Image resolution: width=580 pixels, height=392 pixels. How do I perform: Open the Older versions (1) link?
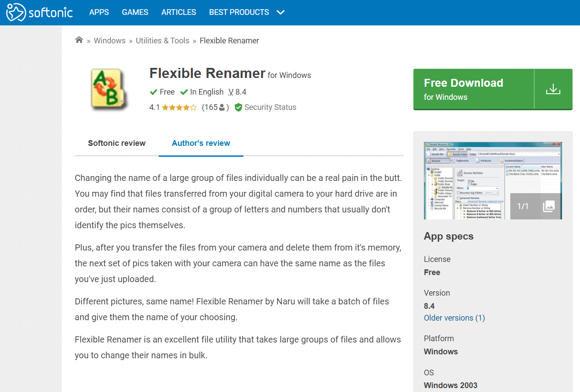(x=454, y=318)
